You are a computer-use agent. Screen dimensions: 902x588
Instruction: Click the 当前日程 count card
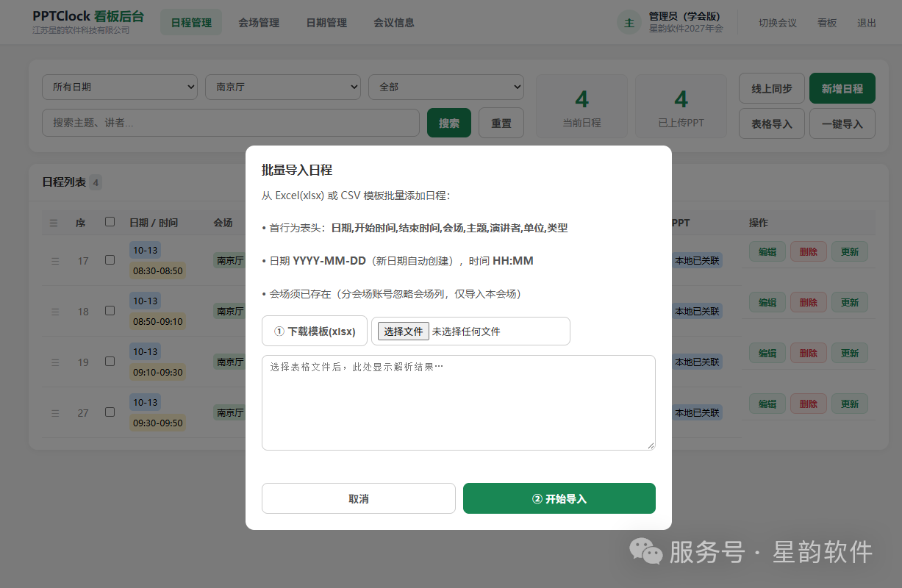pyautogui.click(x=582, y=106)
